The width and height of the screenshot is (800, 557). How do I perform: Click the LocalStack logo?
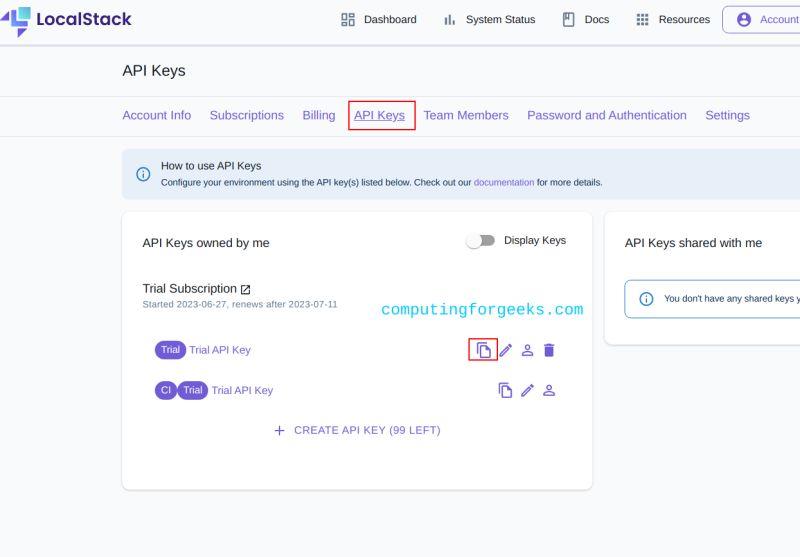66,20
